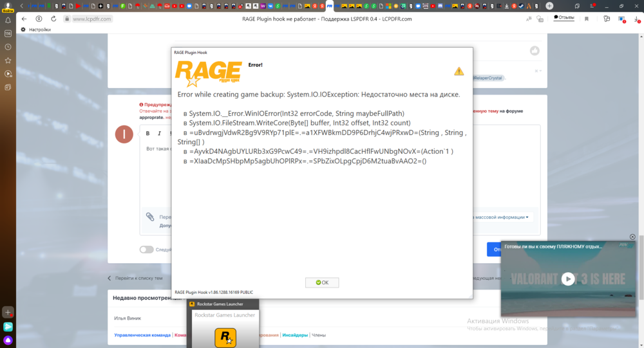Image resolution: width=644 pixels, height=348 pixels.
Task: Open the screenshots icon in sidebar
Action: click(x=8, y=87)
